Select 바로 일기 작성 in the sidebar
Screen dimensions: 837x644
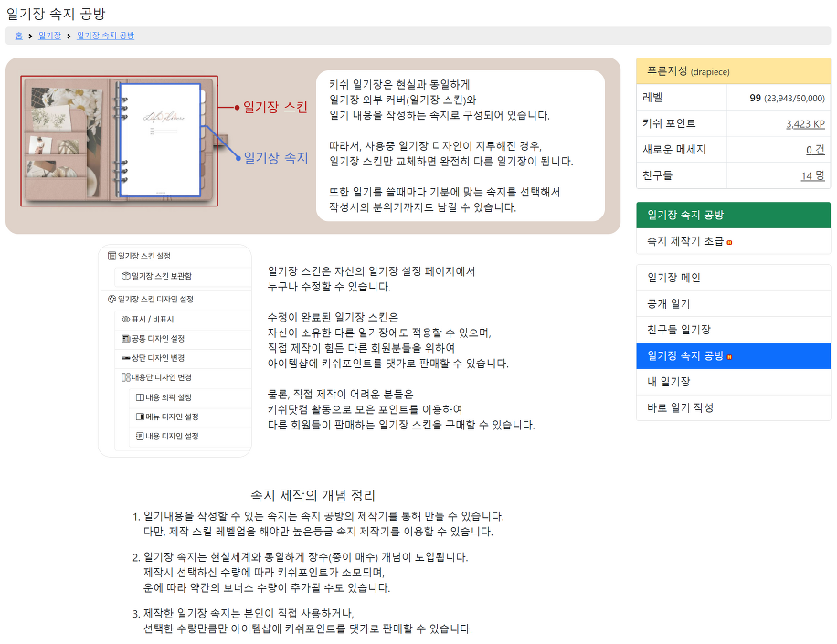tap(680, 407)
